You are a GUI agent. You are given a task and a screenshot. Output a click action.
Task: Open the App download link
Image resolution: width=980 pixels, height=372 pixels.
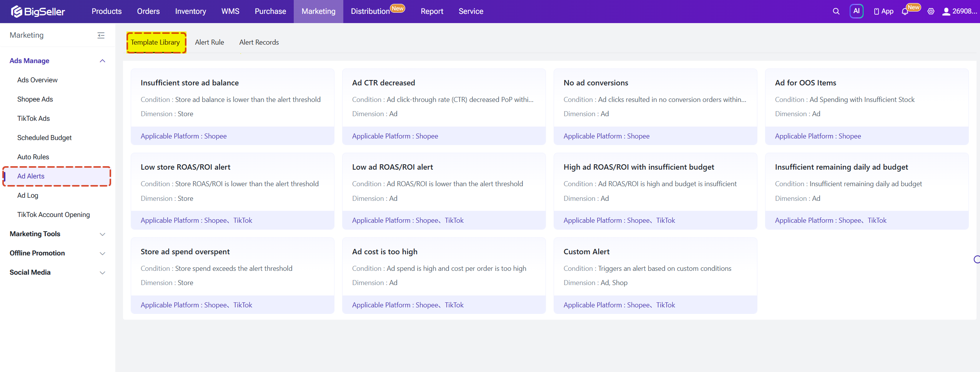click(x=883, y=12)
